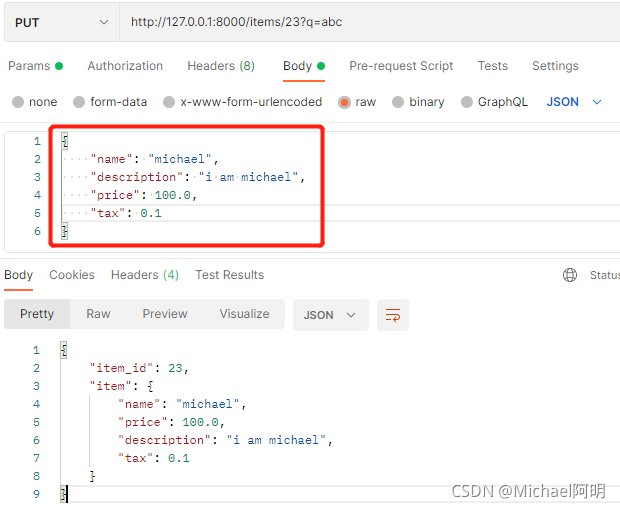Click the response "price": 100.0 line
620x508 pixels.
coord(171,422)
